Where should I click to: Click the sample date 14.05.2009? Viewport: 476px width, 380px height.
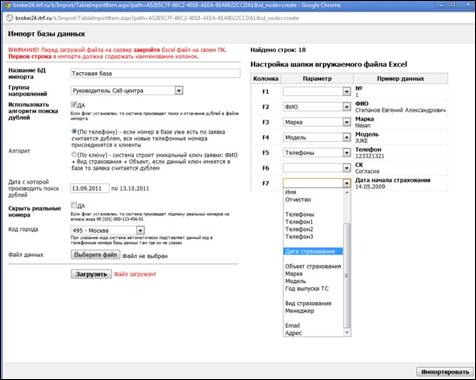coord(370,186)
